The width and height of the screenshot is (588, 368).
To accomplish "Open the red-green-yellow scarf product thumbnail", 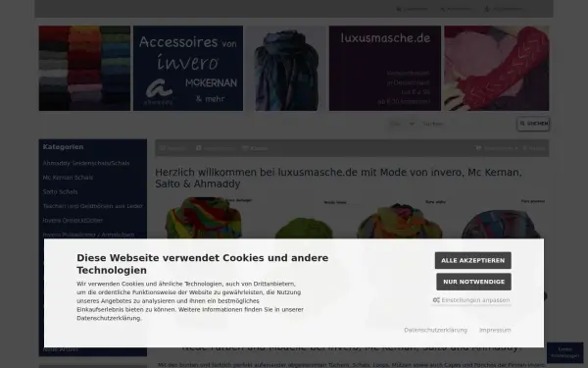I will [205, 218].
